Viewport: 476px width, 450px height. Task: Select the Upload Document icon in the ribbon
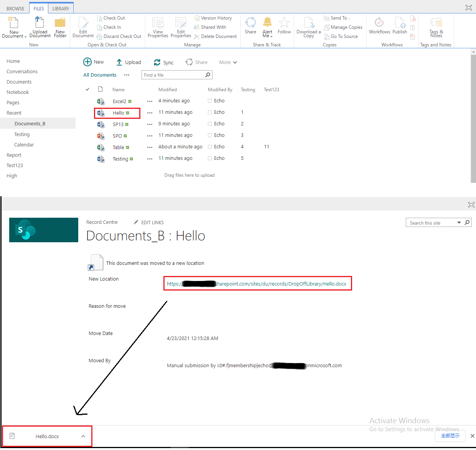point(40,24)
